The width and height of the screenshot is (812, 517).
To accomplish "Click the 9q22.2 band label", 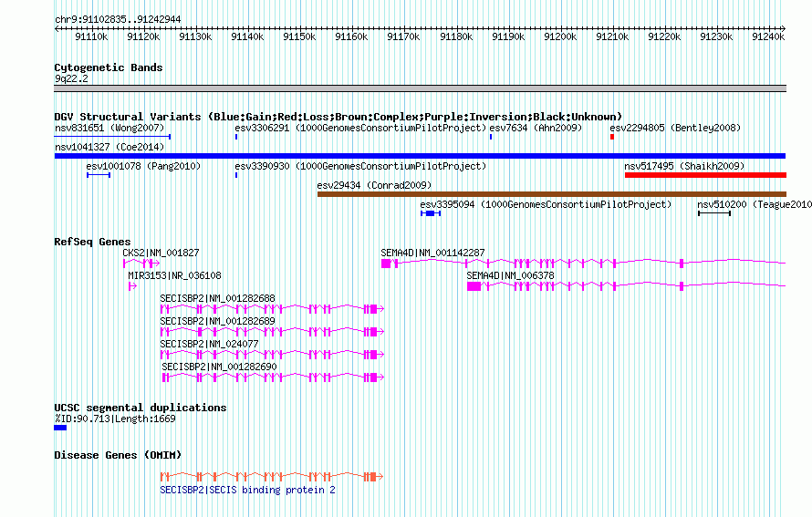I will (71, 78).
